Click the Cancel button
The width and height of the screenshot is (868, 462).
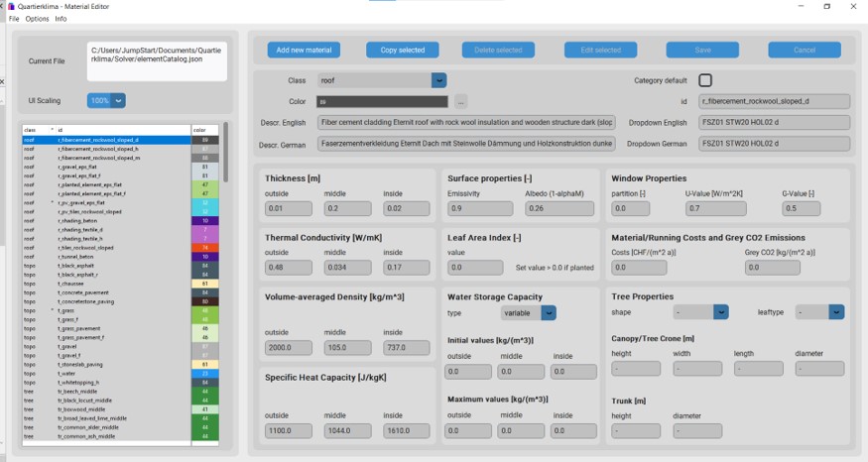[x=804, y=50]
